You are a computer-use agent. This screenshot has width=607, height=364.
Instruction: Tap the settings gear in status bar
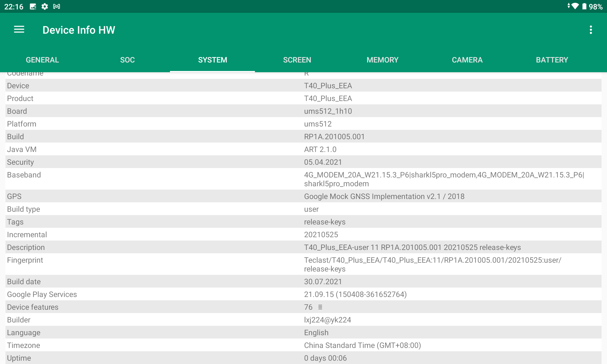coord(45,6)
